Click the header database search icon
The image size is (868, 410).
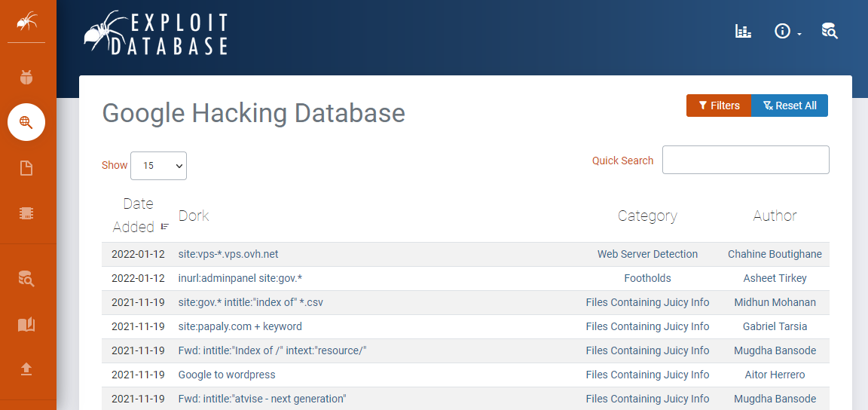[830, 31]
